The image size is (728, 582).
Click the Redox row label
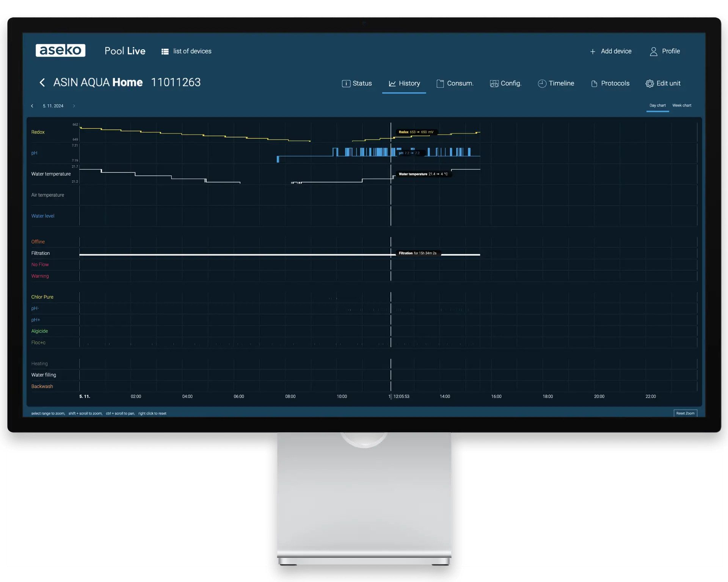pyautogui.click(x=38, y=132)
